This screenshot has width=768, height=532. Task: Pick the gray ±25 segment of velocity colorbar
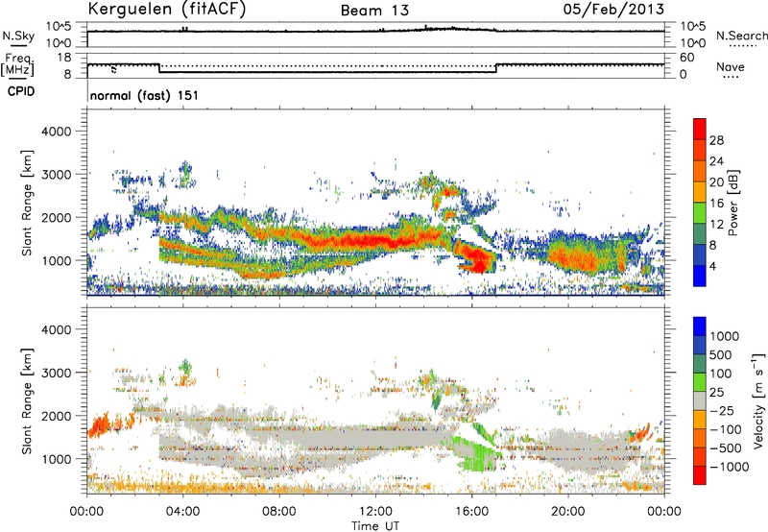click(x=700, y=400)
